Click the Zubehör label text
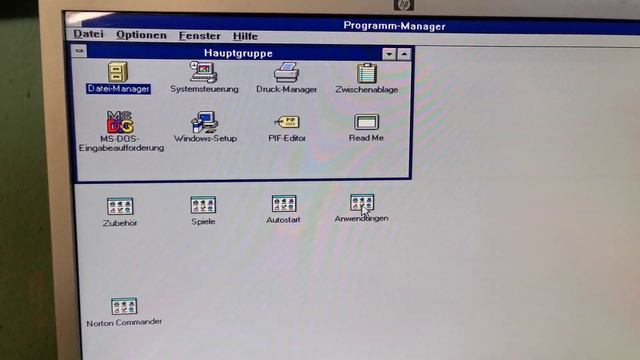This screenshot has width=640, height=360. click(x=120, y=223)
